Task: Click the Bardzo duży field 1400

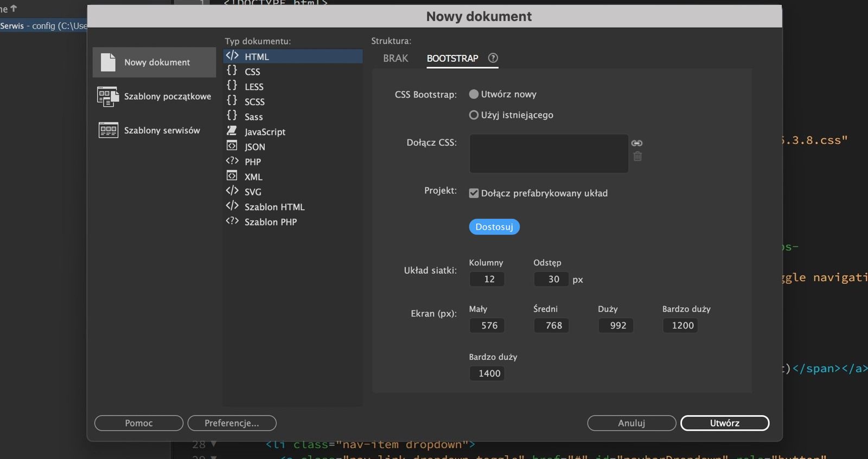Action: coord(487,373)
